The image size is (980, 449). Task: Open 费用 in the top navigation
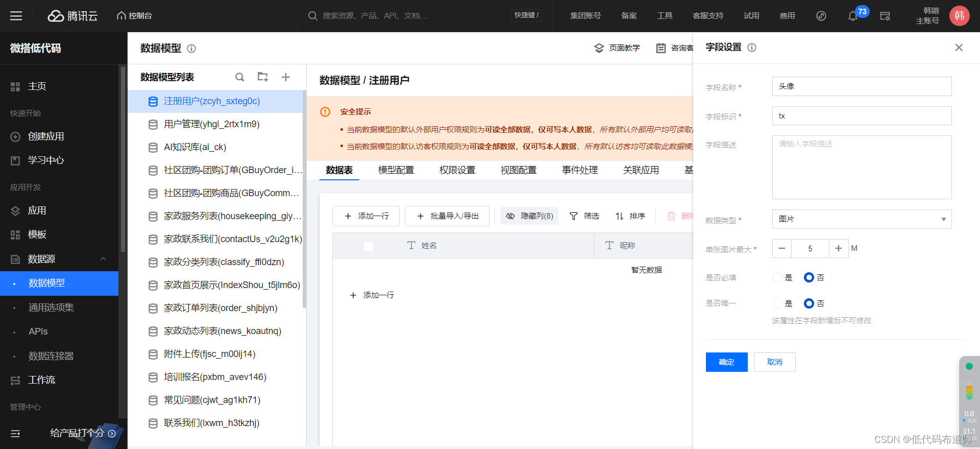(x=787, y=16)
